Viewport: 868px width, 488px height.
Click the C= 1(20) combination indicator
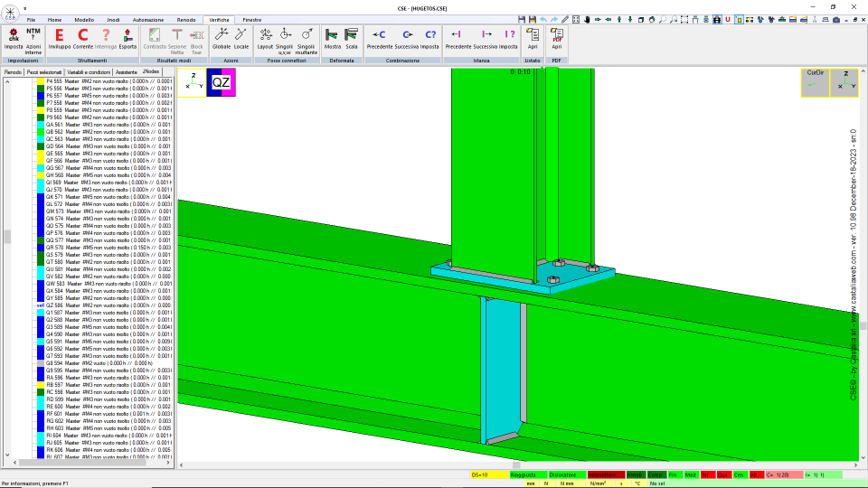pyautogui.click(x=785, y=474)
